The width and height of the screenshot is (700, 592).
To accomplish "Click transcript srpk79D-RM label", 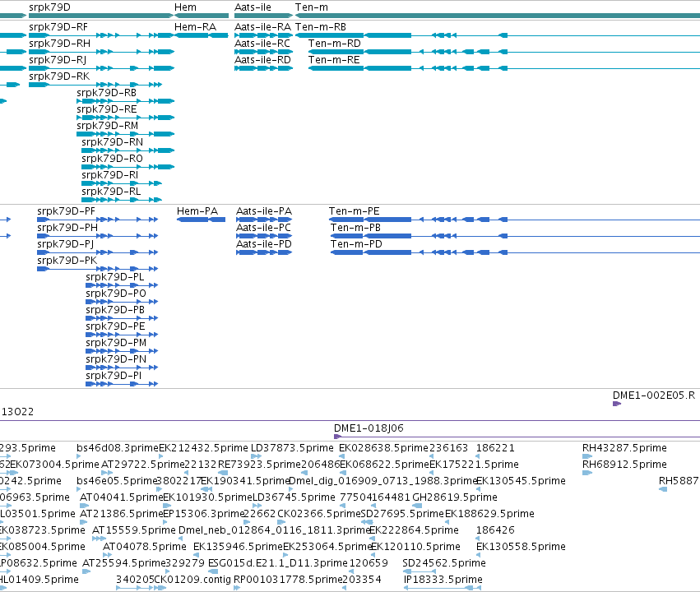I will coord(107,126).
